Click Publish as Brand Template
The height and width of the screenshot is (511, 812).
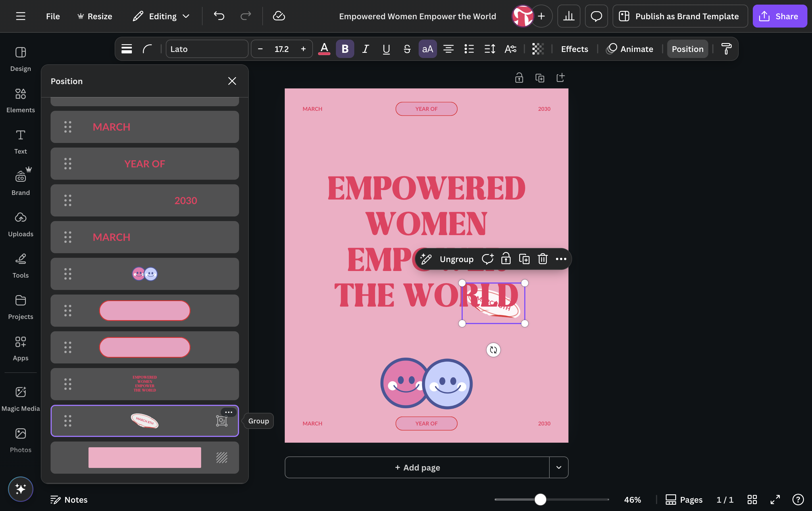680,16
